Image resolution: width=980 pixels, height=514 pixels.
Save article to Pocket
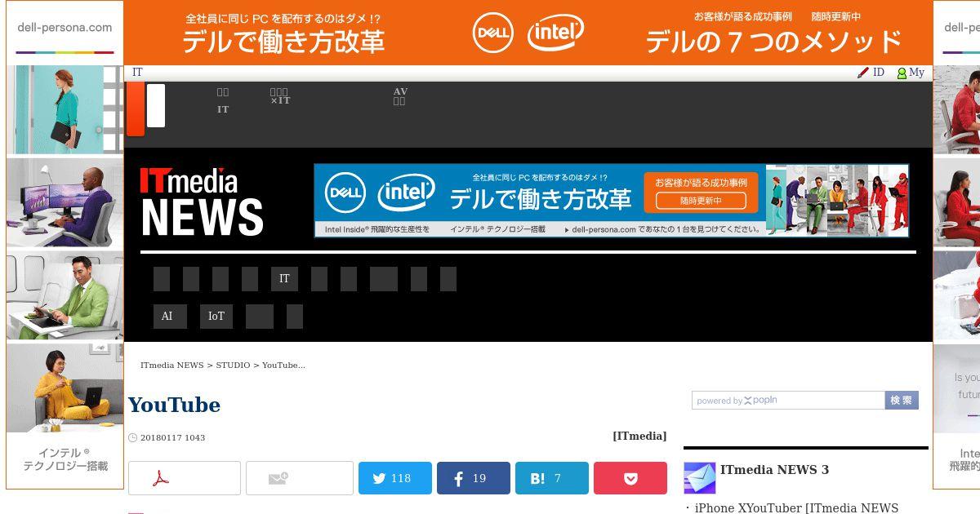click(630, 478)
